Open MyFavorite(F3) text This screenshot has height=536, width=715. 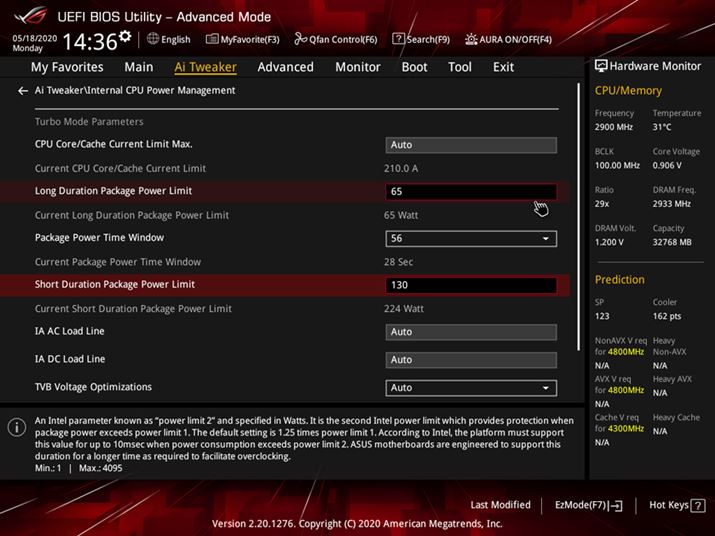pyautogui.click(x=250, y=40)
